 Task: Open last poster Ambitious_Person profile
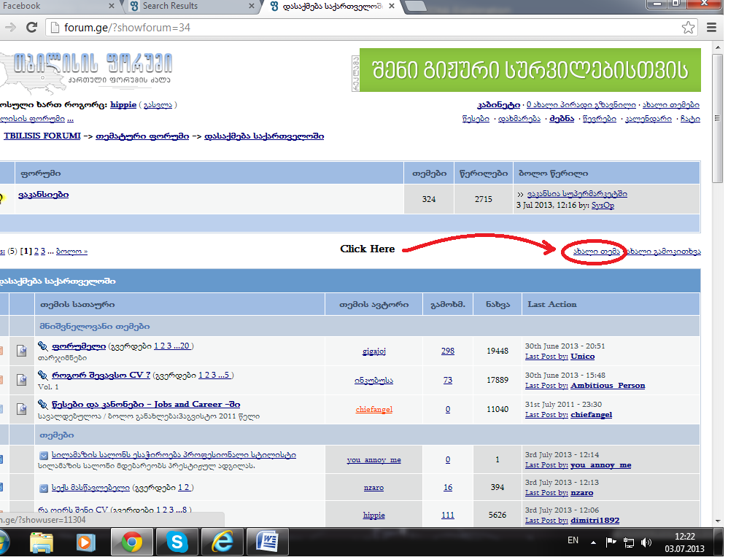[x=608, y=386]
